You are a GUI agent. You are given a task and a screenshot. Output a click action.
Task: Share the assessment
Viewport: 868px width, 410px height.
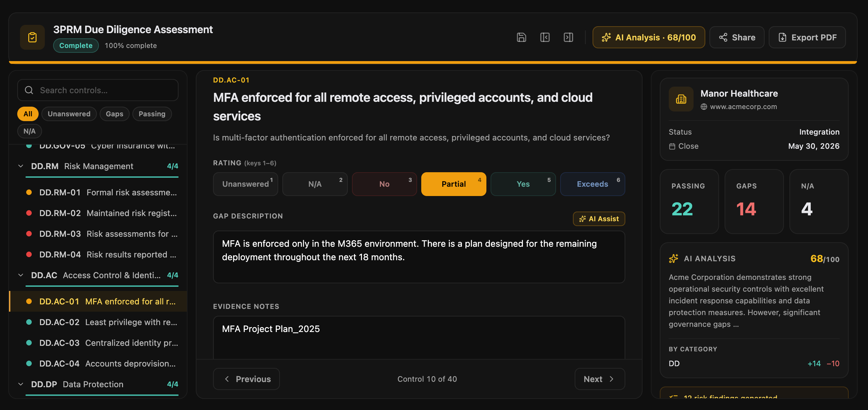[x=737, y=37]
